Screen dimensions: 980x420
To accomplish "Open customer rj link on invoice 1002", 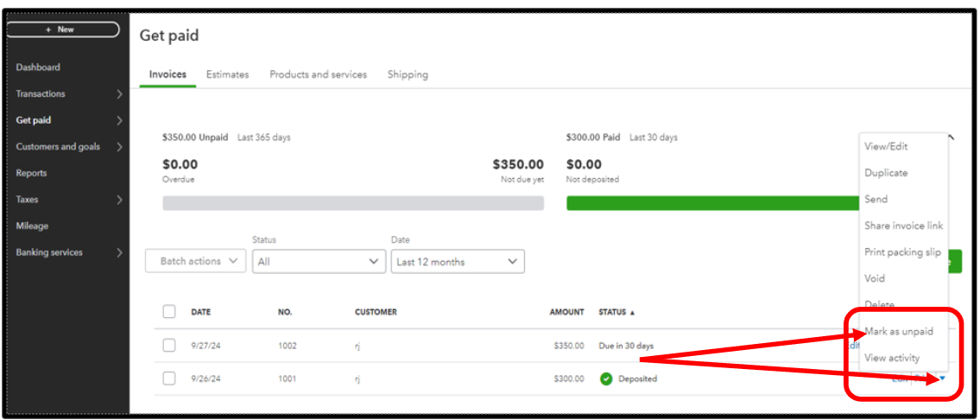I will click(358, 346).
